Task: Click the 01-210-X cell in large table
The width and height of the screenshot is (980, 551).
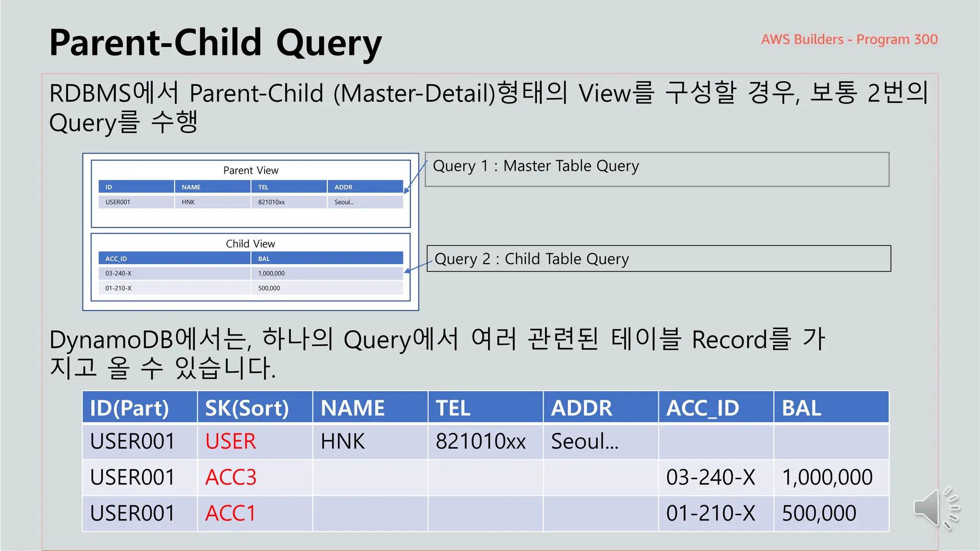Action: point(716,514)
